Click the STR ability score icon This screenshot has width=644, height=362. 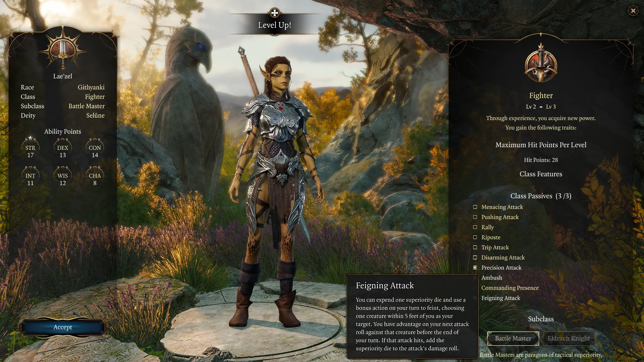[30, 147]
